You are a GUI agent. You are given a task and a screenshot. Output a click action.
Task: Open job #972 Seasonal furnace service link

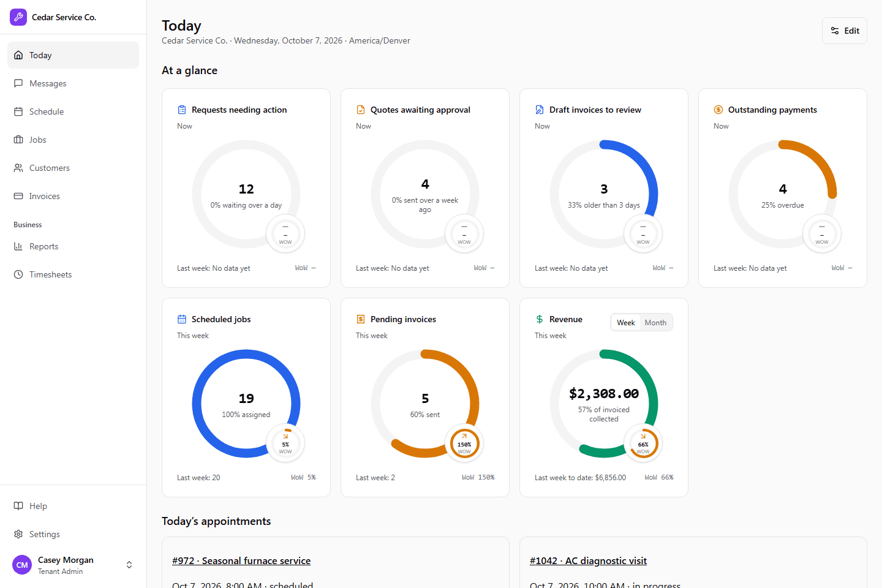pos(241,560)
